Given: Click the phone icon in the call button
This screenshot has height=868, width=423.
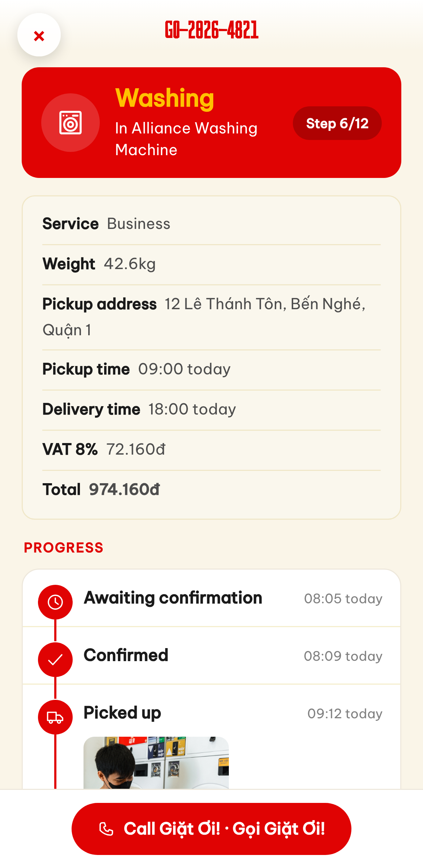Looking at the screenshot, I should click(x=106, y=829).
